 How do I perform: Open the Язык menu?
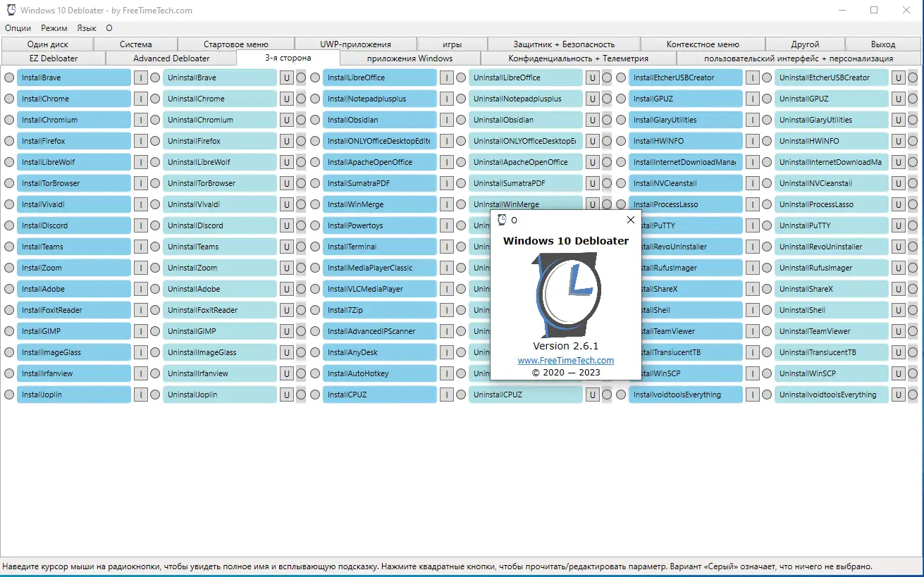[87, 28]
